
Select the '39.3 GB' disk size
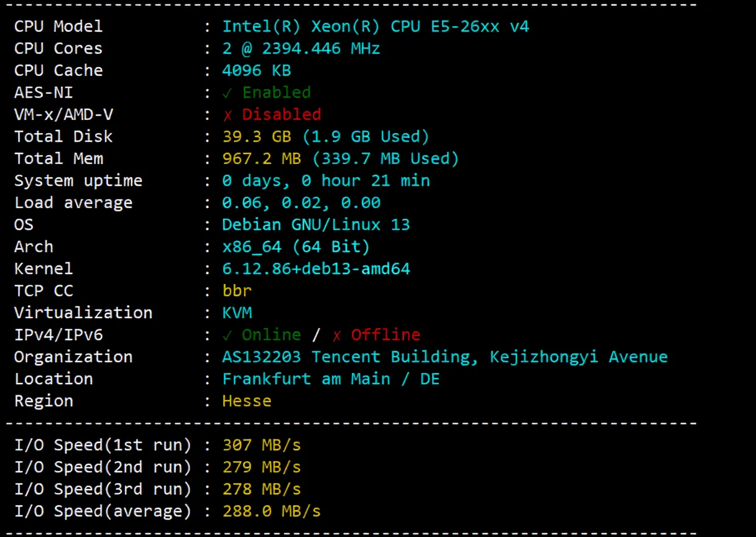tap(257, 137)
